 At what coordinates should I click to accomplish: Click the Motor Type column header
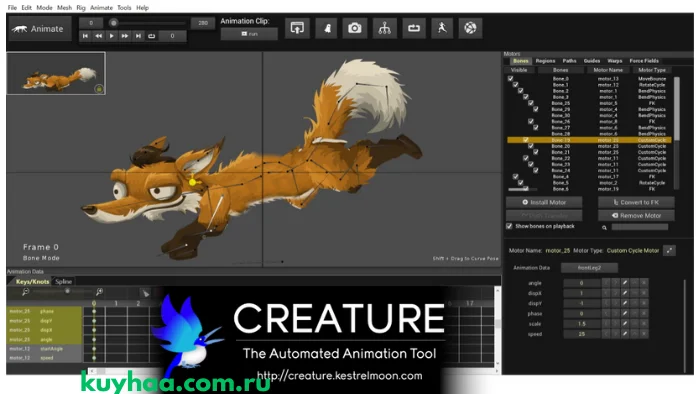[652, 70]
